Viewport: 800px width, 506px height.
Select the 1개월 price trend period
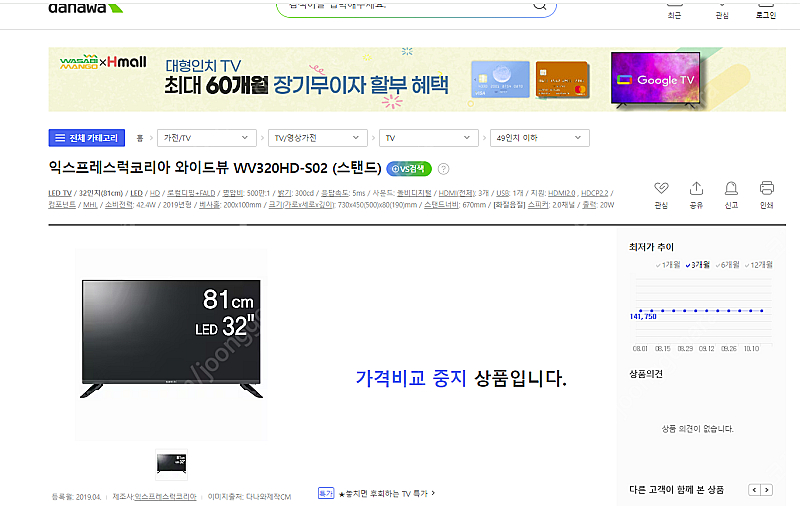tap(668, 265)
